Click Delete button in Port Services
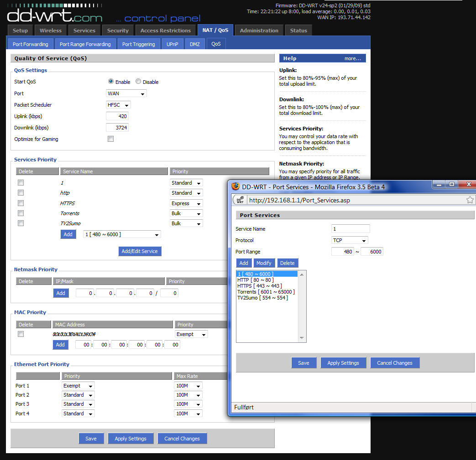Image resolution: width=476 pixels, height=460 pixels. 288,263
